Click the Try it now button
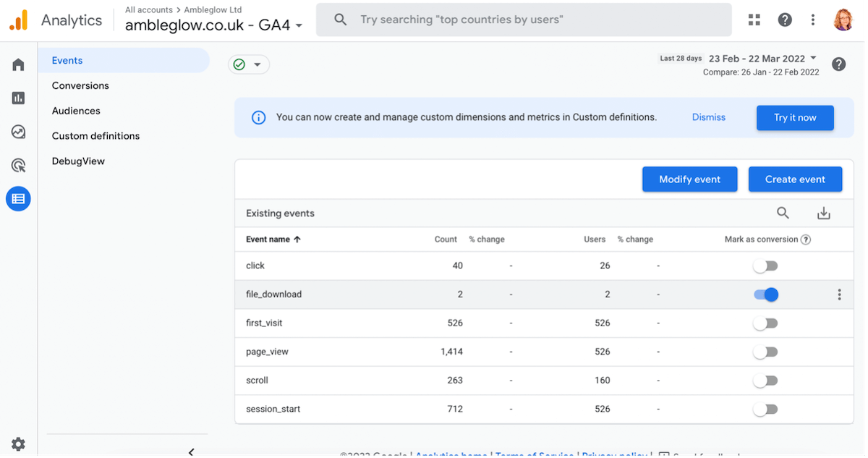 [x=796, y=118]
